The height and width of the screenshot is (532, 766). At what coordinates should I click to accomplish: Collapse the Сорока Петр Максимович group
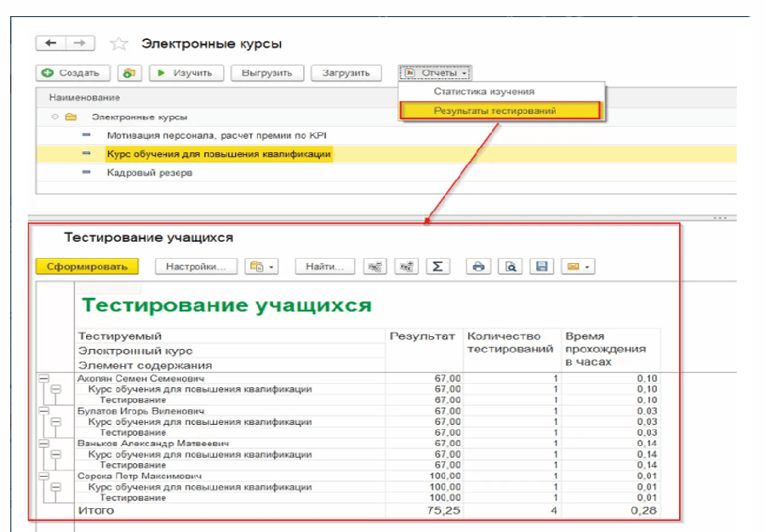[44, 476]
